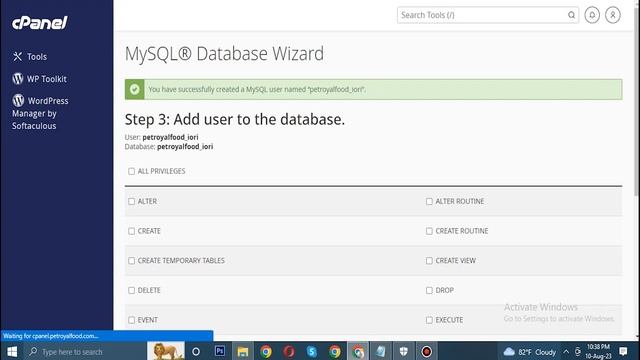Screen dimensions: 640x360
Task: Tick the CREATE VIEW checkbox
Action: [x=429, y=260]
